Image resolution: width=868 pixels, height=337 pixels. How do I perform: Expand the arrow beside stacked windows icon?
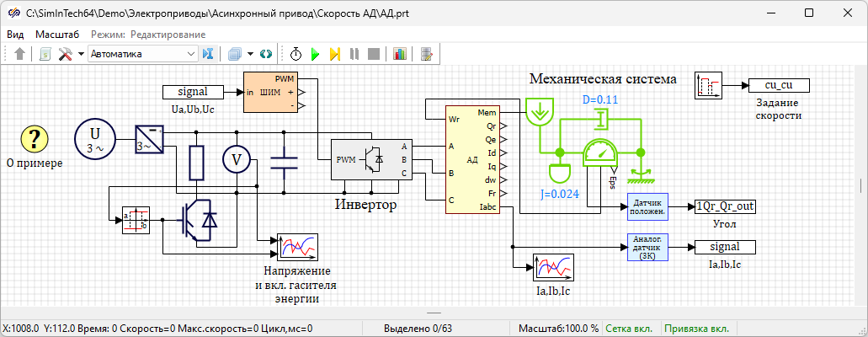pyautogui.click(x=250, y=54)
